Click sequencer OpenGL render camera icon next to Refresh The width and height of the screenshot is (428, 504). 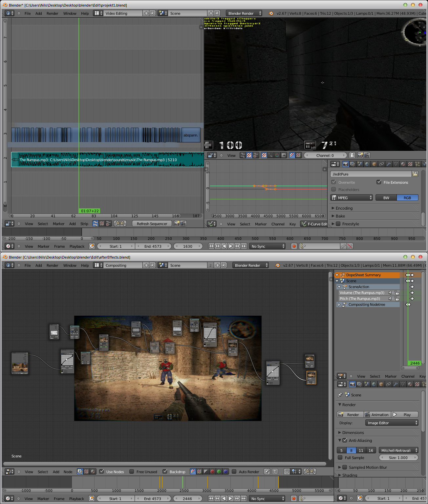[x=177, y=223]
